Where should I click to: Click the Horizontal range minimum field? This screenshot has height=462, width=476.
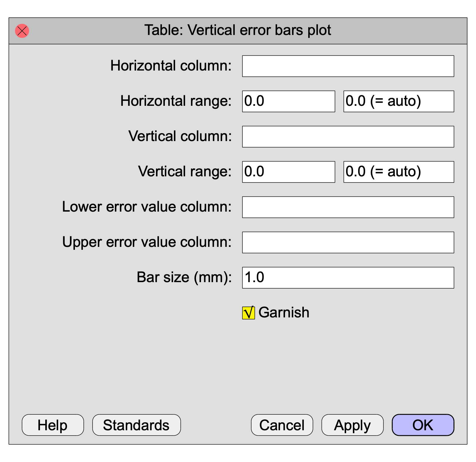tap(288, 101)
